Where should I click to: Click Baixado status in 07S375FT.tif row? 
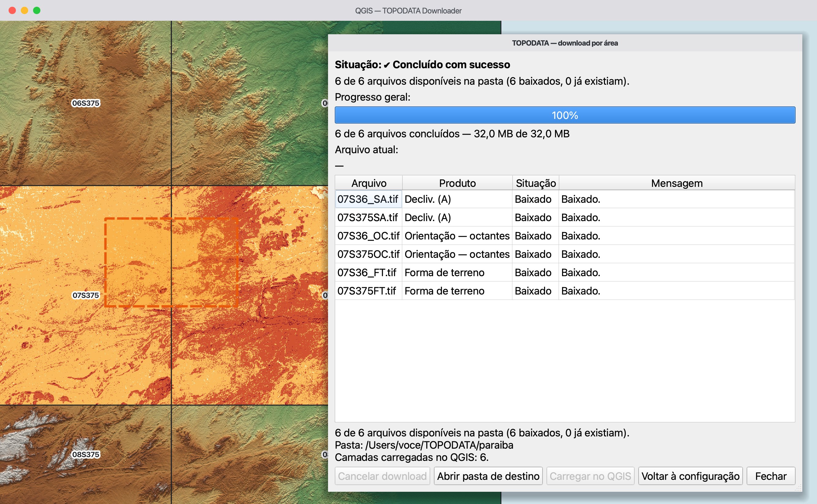click(535, 291)
